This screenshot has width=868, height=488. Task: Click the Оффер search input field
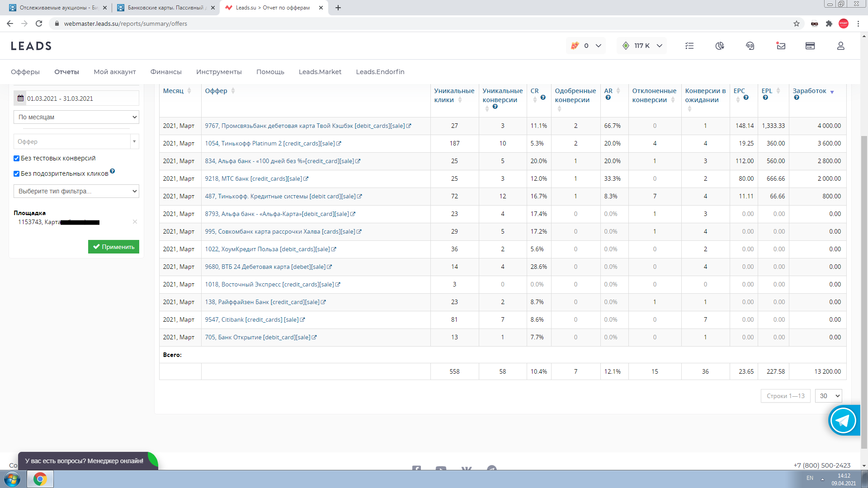pyautogui.click(x=72, y=141)
